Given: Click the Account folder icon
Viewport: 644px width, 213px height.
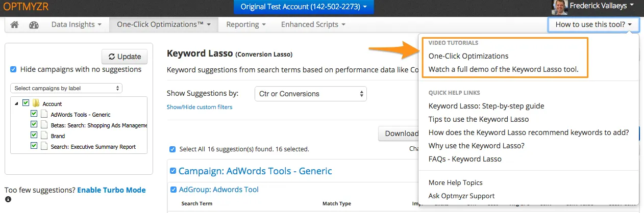Looking at the screenshot, I should [36, 103].
